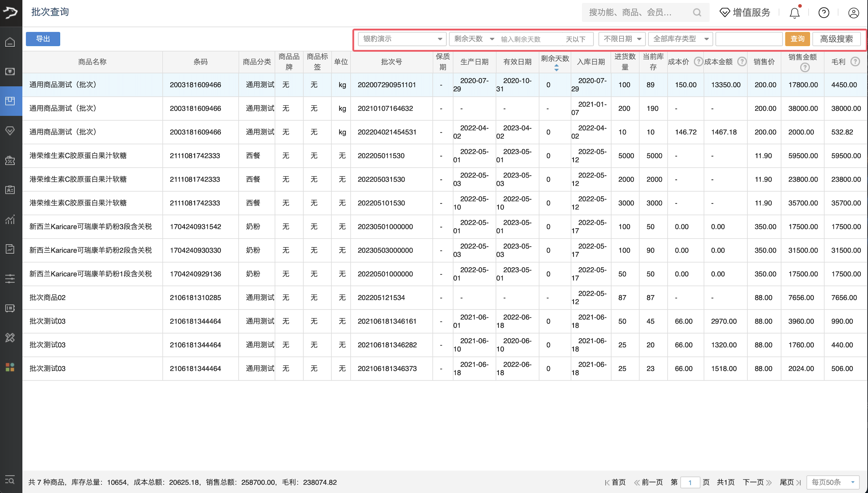
Task: Select batch number 20210107164632
Action: click(385, 108)
